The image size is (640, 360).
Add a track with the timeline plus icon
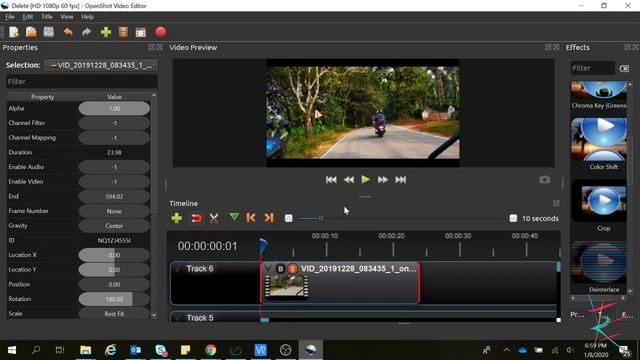(176, 218)
